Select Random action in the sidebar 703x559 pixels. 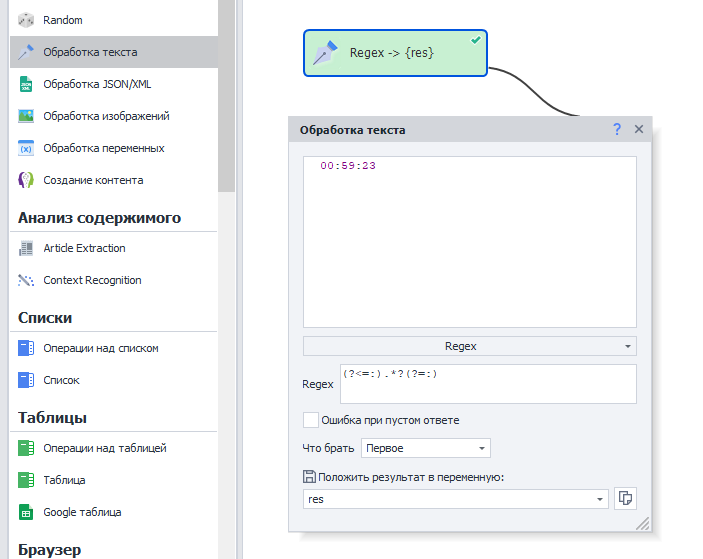pos(114,20)
